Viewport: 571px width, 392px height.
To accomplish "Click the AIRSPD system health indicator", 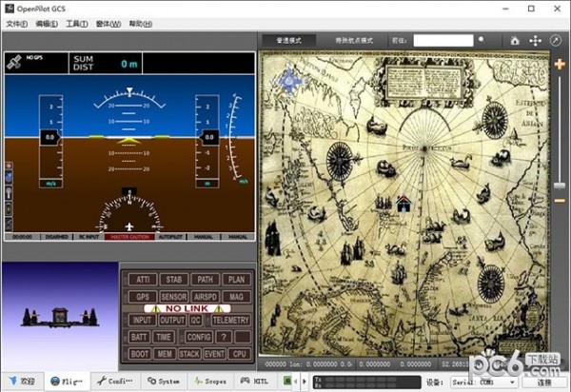I will coord(205,297).
